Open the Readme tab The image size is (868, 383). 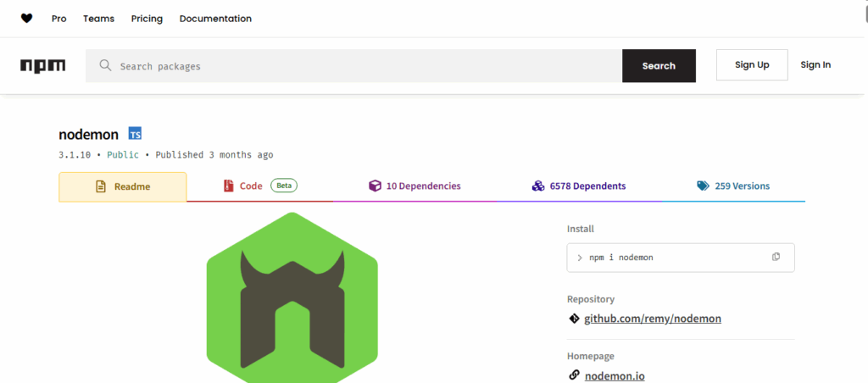(123, 186)
